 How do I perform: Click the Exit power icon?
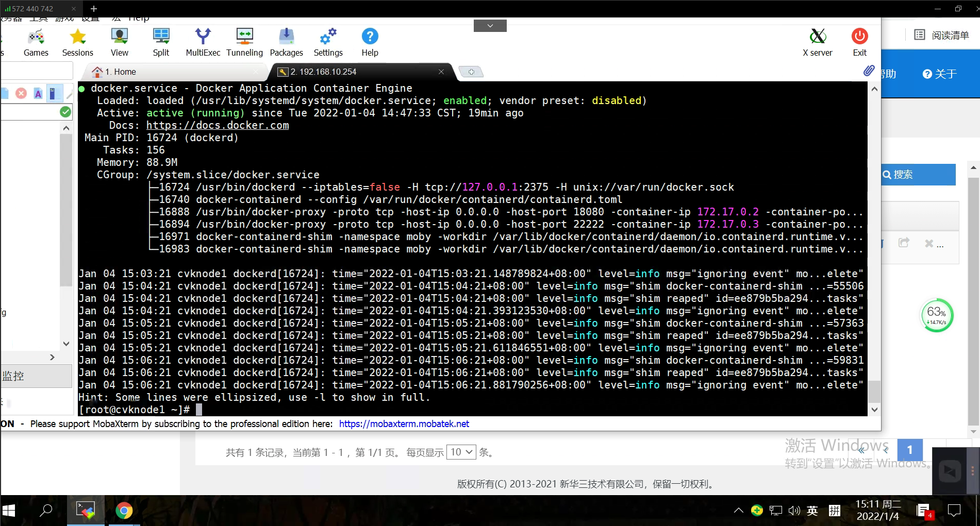click(859, 41)
